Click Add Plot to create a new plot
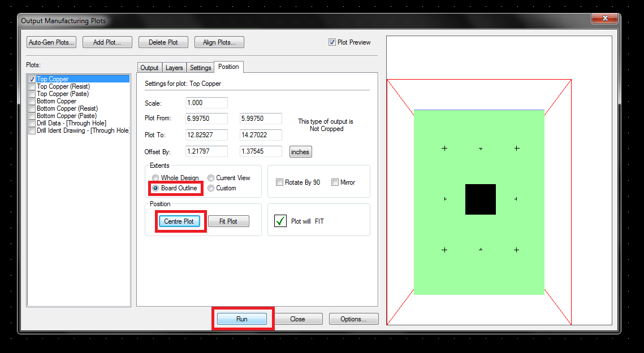The image size is (644, 353). [107, 42]
